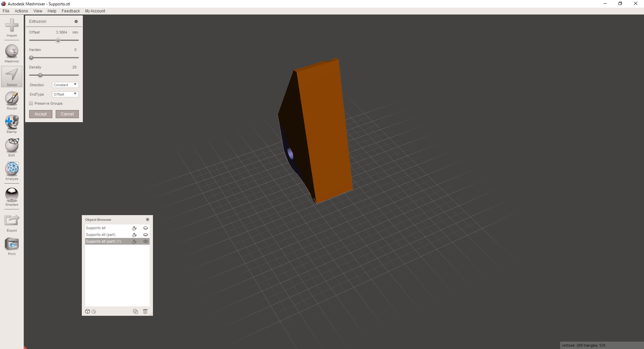
Task: Click edit icon for Supporto.stl (part) (1)
Action: [x=134, y=242]
